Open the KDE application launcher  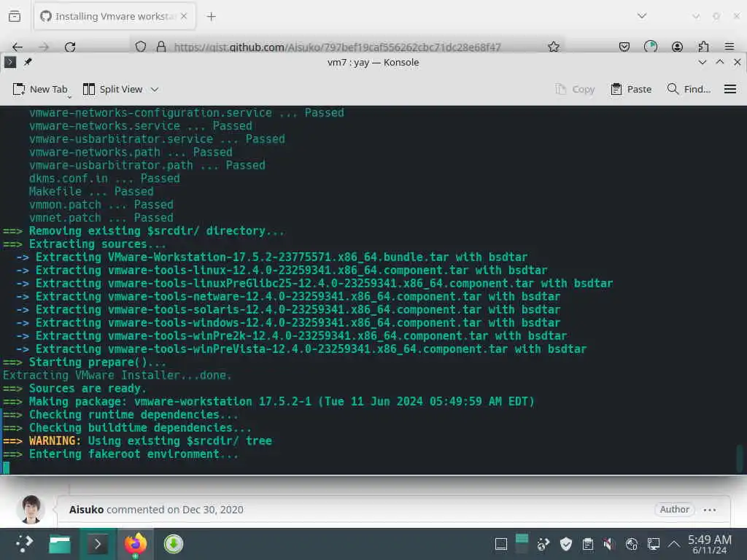click(x=23, y=544)
